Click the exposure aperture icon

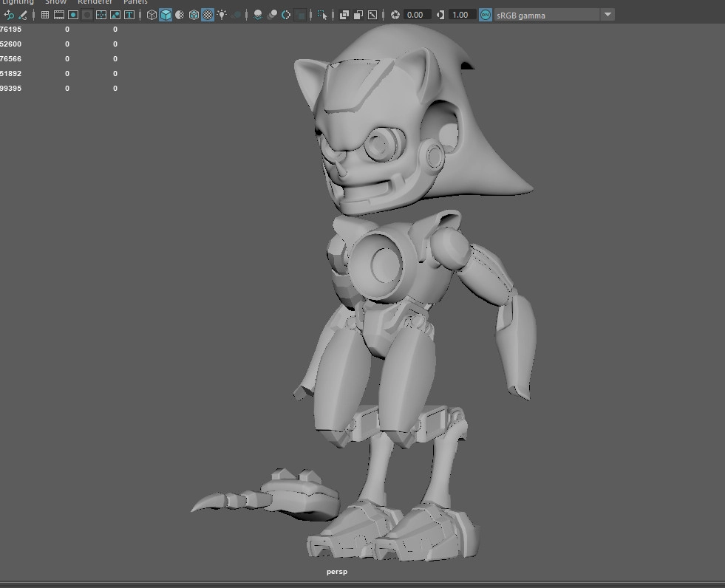click(395, 15)
